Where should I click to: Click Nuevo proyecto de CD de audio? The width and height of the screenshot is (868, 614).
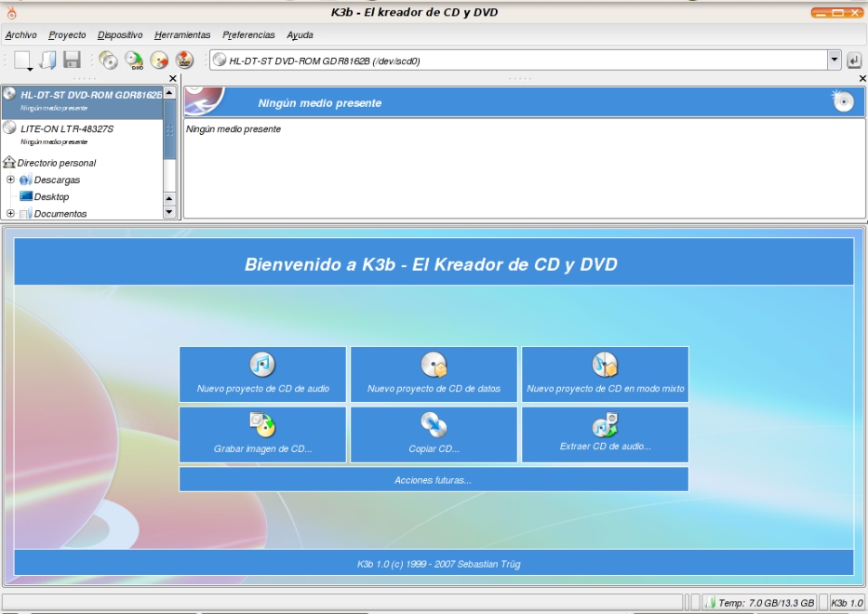(262, 374)
